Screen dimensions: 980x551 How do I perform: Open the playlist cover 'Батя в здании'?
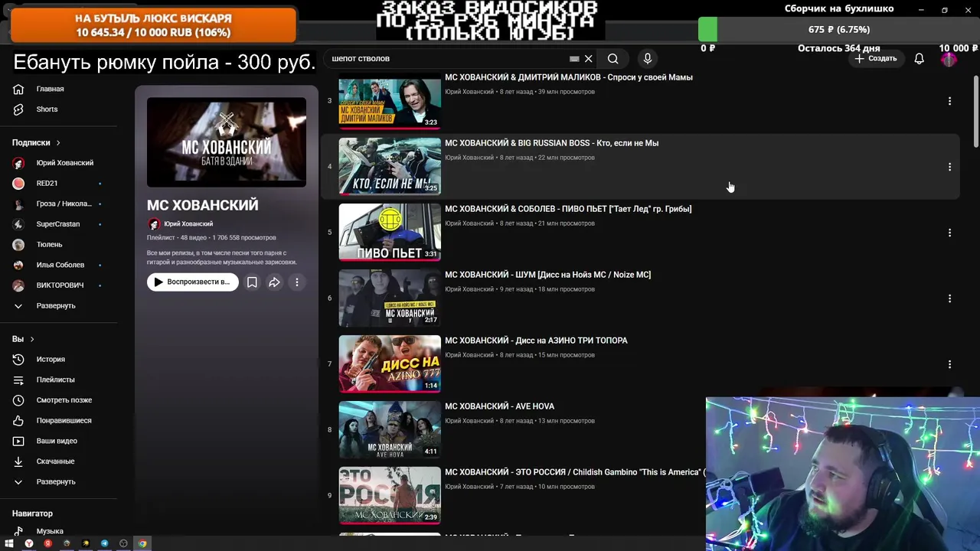pos(227,142)
